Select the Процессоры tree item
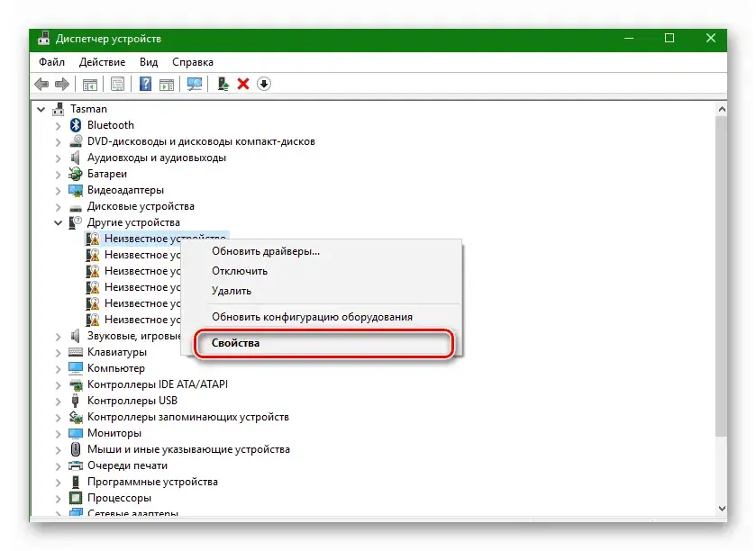 (119, 498)
